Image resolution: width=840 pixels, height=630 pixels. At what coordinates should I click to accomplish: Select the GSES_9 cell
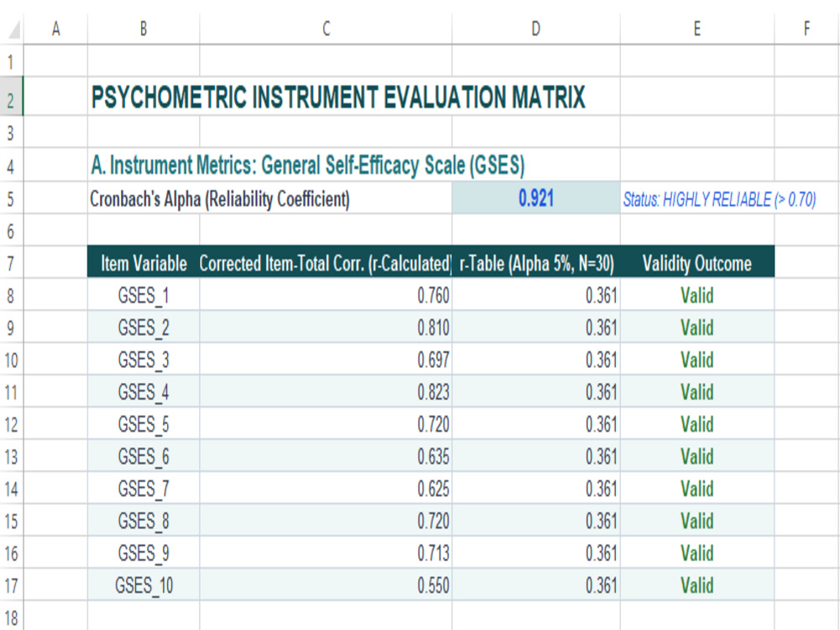144,553
